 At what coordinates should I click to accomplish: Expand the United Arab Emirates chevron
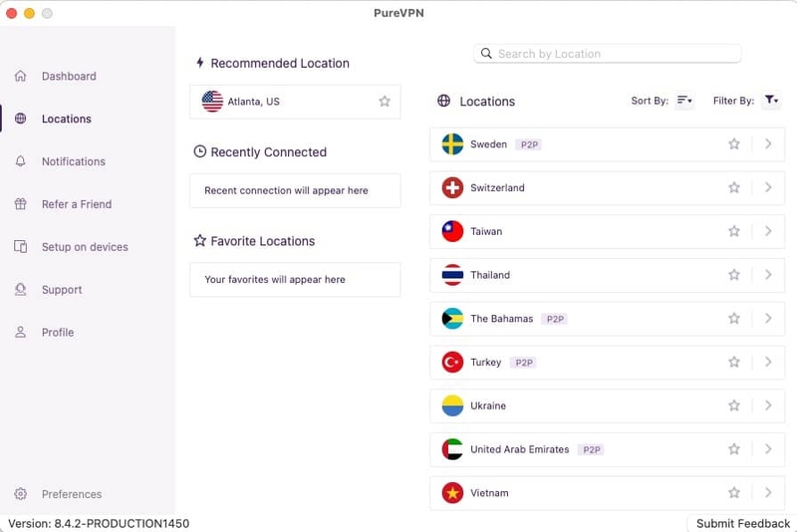click(x=768, y=449)
